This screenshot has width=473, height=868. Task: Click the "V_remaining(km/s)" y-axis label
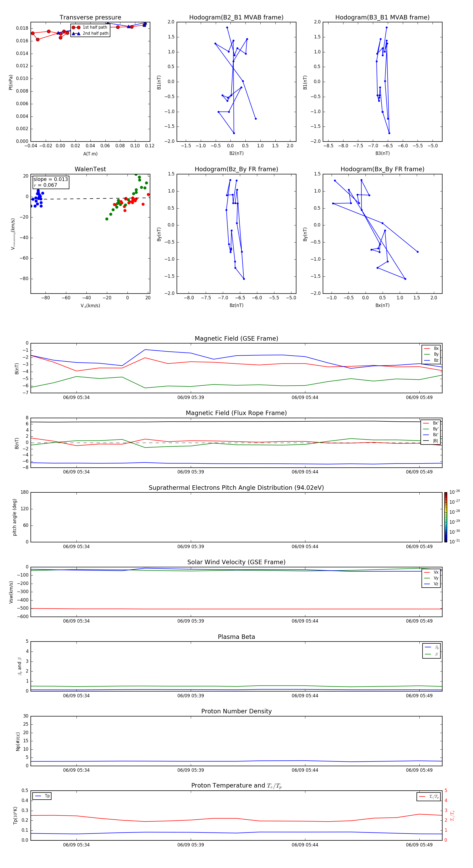coord(13,234)
